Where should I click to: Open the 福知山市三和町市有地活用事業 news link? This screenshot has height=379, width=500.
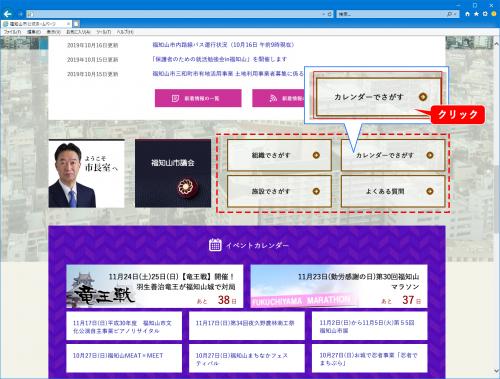pyautogui.click(x=228, y=74)
